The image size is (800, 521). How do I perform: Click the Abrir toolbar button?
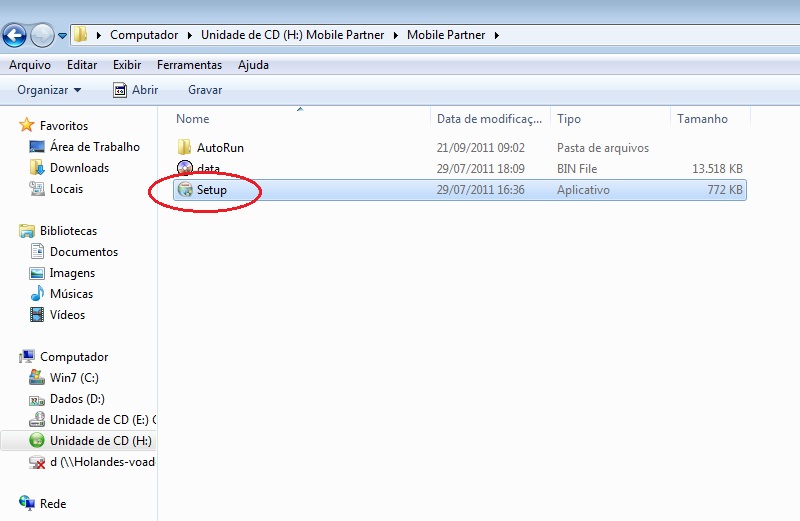(x=135, y=90)
